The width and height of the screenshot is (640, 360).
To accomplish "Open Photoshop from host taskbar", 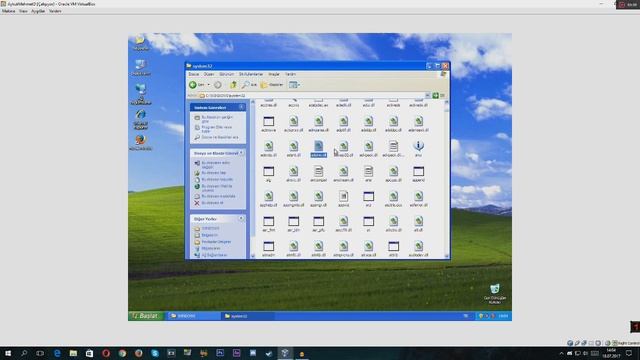I will pos(220,353).
